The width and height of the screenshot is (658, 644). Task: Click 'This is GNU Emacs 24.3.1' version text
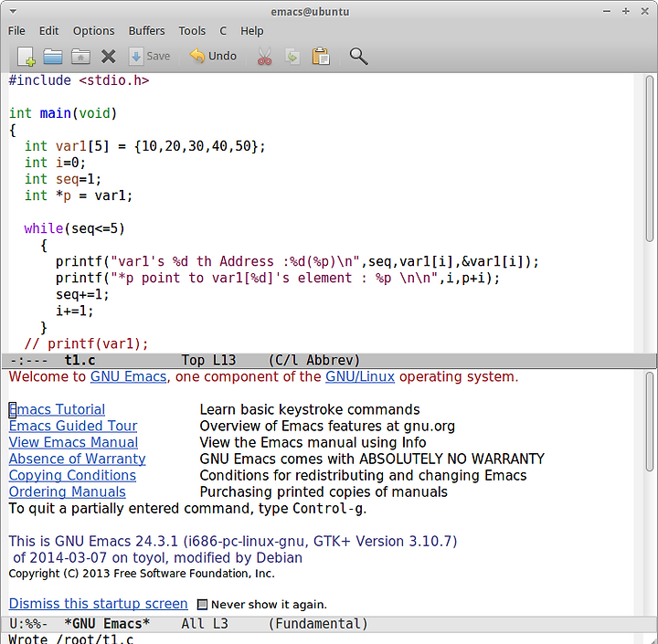click(x=233, y=541)
